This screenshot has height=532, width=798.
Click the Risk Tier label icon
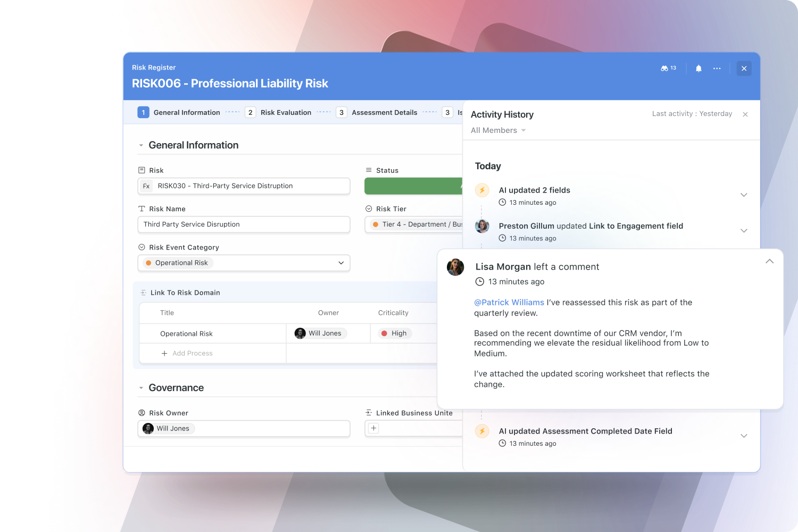[369, 209]
